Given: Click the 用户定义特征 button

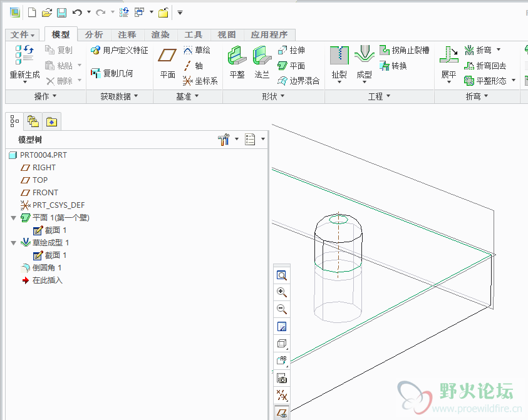Looking at the screenshot, I should point(120,50).
